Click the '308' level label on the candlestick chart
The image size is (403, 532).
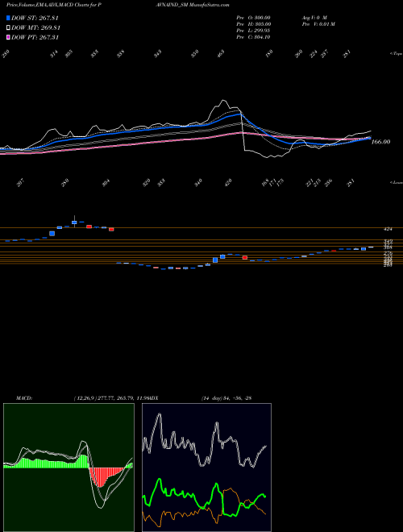coord(388,247)
